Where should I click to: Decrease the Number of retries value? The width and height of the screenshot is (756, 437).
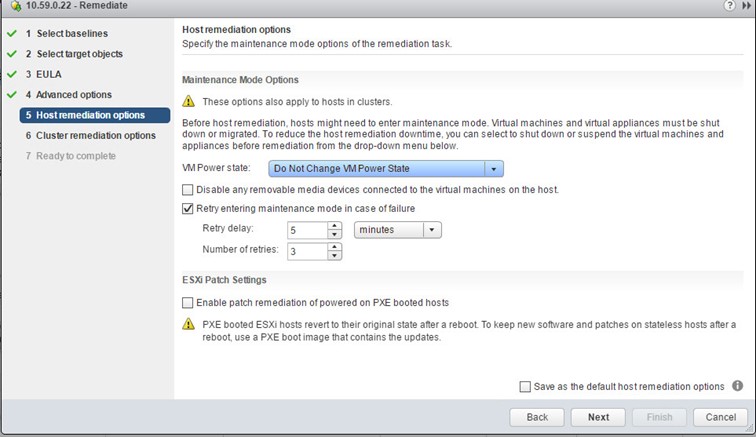coord(335,256)
